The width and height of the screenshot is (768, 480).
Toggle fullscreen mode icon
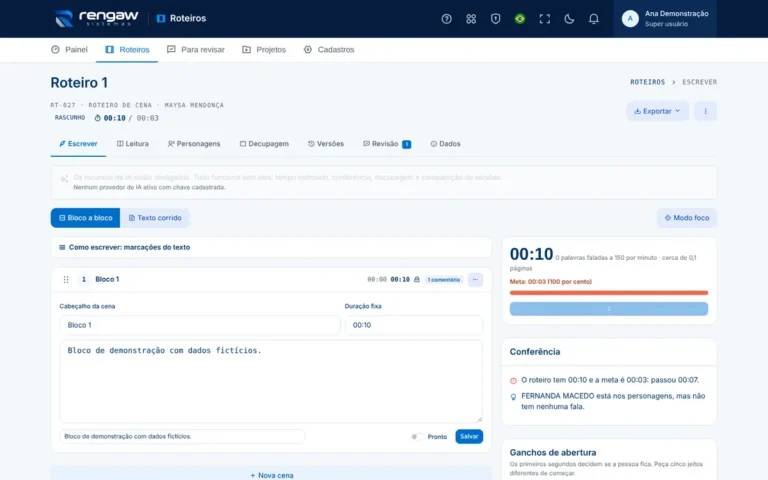pos(544,19)
